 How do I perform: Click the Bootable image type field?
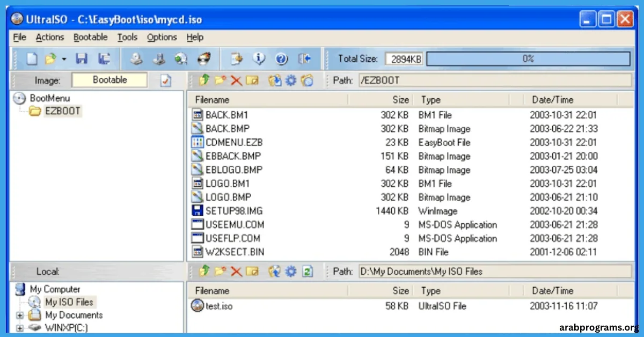click(109, 80)
